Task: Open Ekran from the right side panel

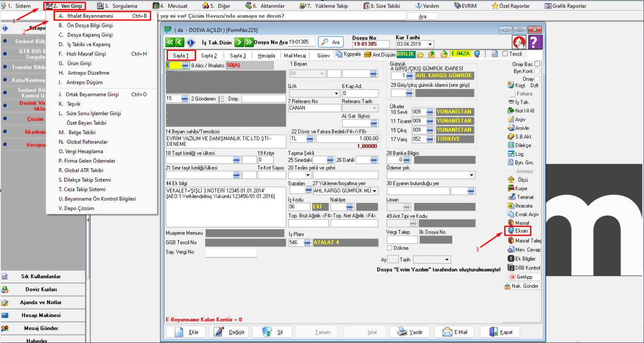Action: pos(518,231)
